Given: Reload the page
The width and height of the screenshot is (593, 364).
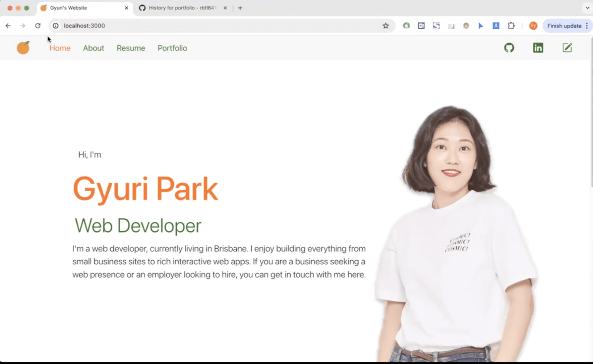Looking at the screenshot, I should tap(38, 26).
